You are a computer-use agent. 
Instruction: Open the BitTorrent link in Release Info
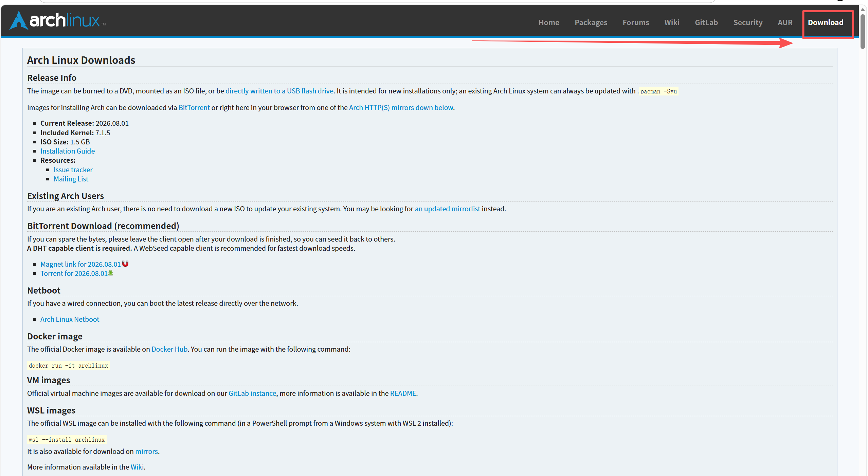pos(194,108)
